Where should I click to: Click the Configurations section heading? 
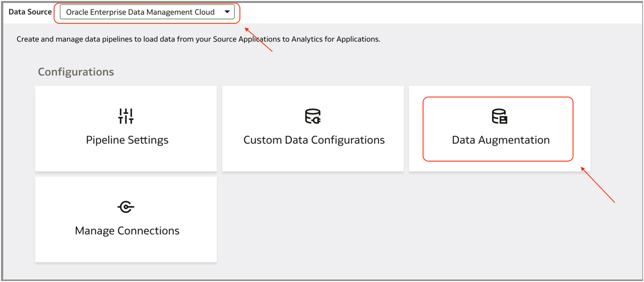(x=76, y=71)
